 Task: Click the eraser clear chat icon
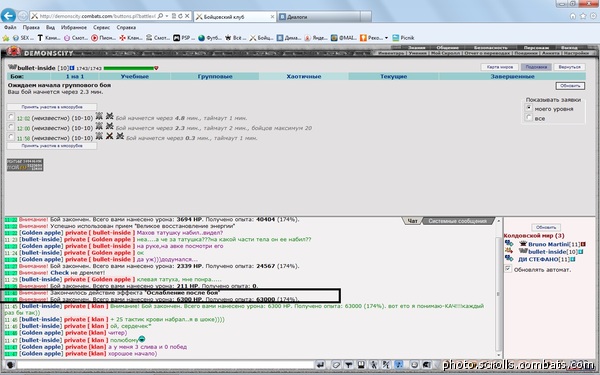coord(336,365)
